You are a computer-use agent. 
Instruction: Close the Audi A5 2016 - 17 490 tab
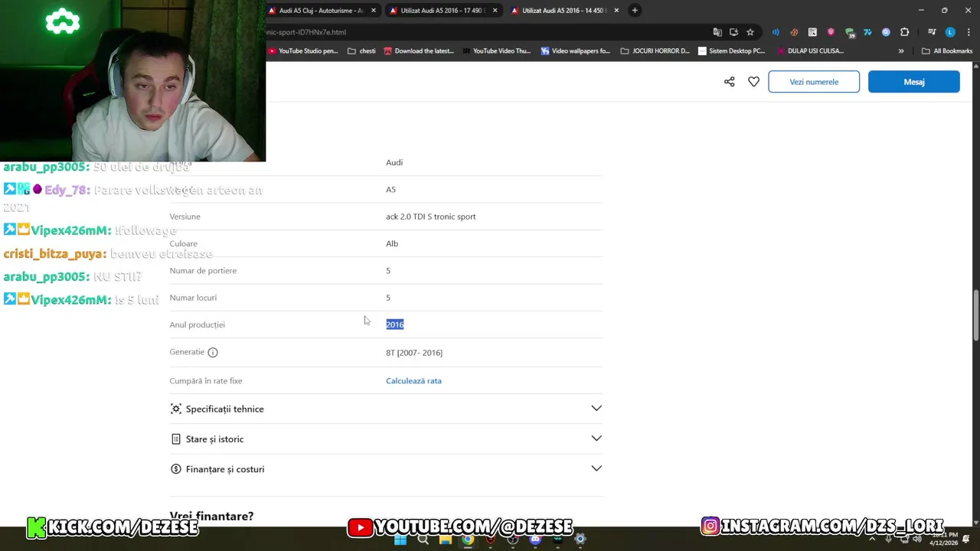coord(495,11)
